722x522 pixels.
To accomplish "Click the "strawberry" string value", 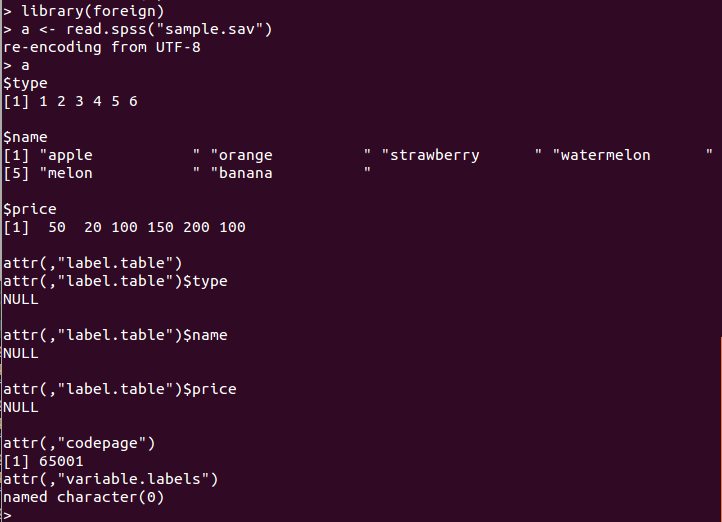I will pos(461,155).
